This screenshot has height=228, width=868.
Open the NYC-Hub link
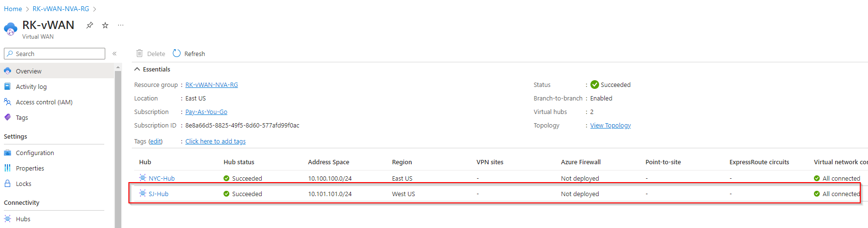pyautogui.click(x=162, y=178)
